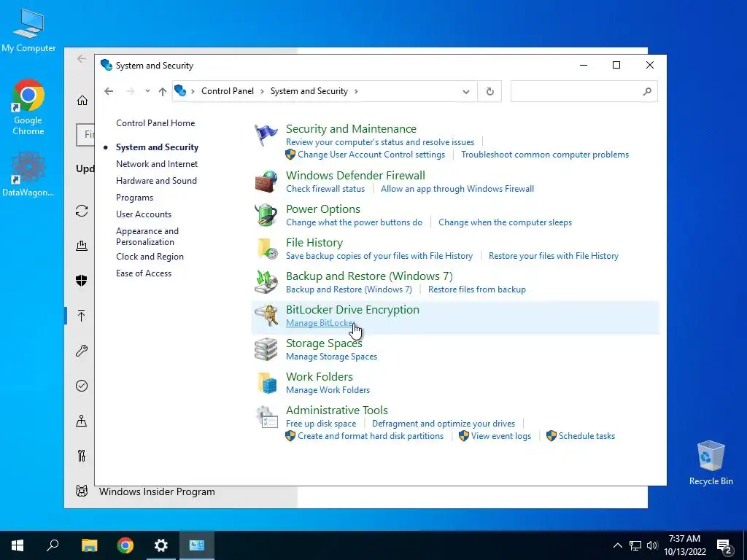Screen dimensions: 747x560
Task: Click Restore your files with File History
Action: coord(554,256)
